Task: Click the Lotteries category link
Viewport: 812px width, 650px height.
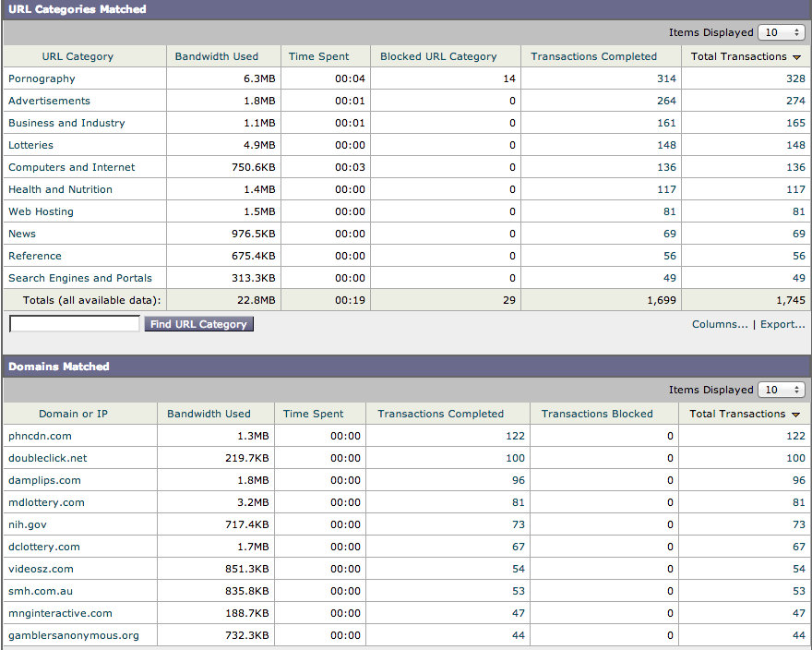Action: [x=30, y=145]
